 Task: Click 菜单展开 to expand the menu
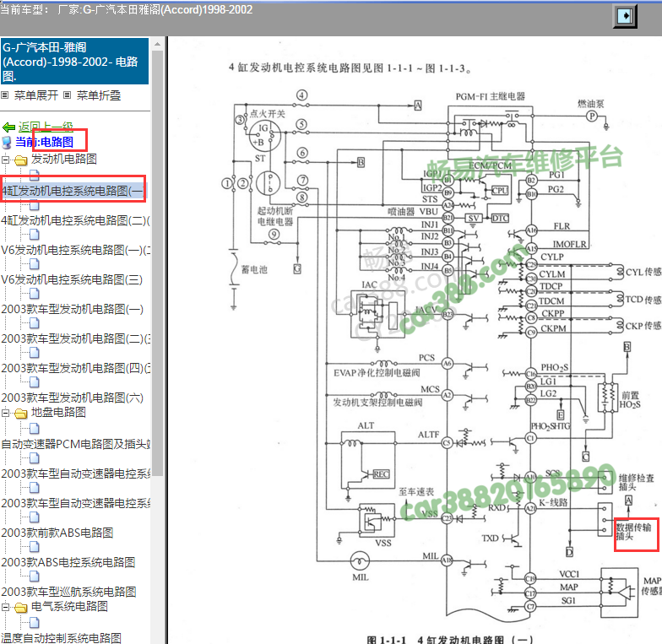pyautogui.click(x=35, y=95)
